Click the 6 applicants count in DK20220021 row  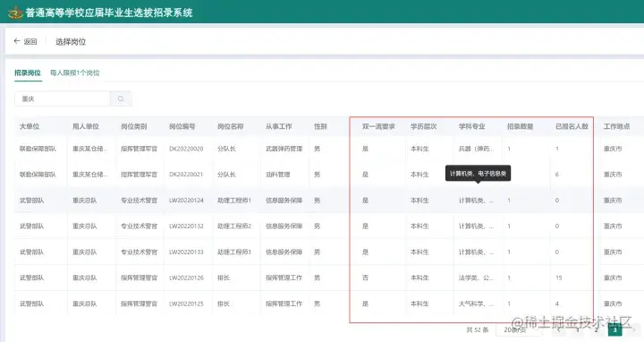[557, 175]
